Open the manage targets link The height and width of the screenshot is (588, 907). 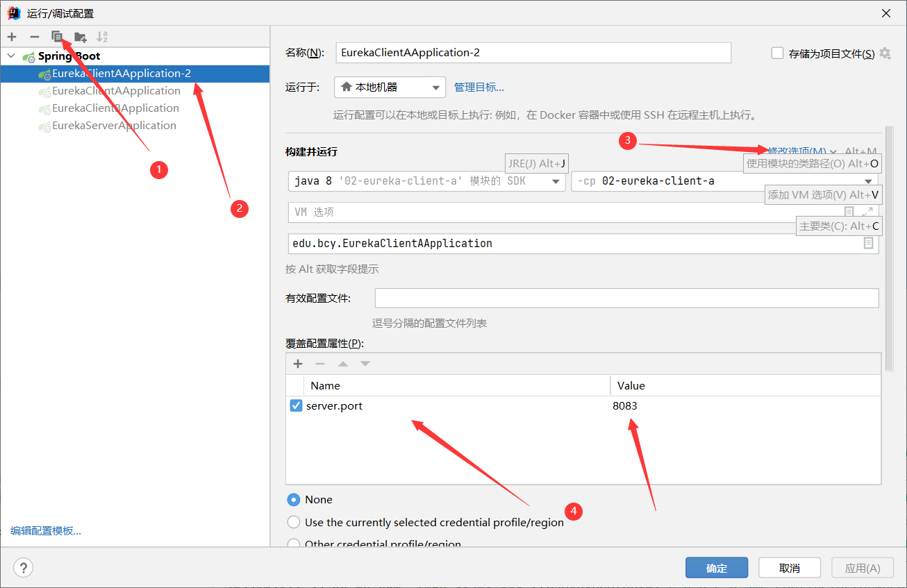pyautogui.click(x=479, y=87)
